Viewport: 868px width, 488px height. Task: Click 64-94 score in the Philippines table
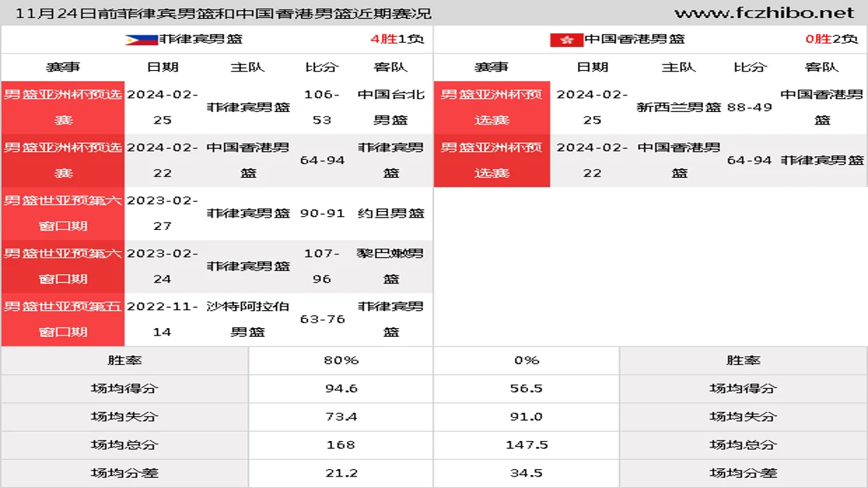[322, 160]
